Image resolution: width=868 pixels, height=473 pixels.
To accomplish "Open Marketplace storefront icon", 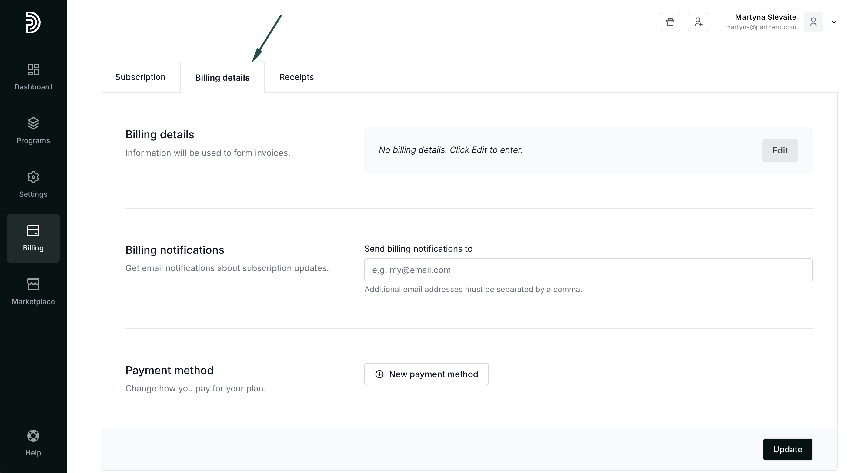I will (33, 284).
